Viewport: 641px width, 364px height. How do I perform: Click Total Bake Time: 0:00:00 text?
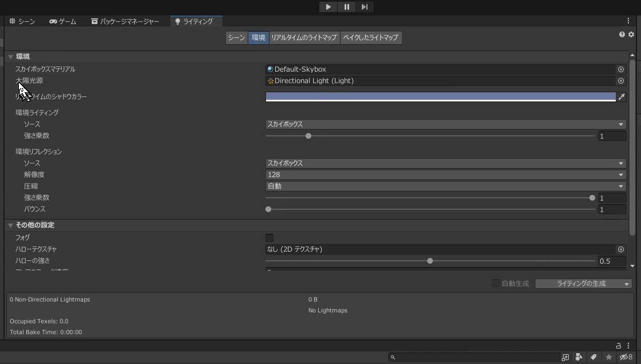pos(46,332)
